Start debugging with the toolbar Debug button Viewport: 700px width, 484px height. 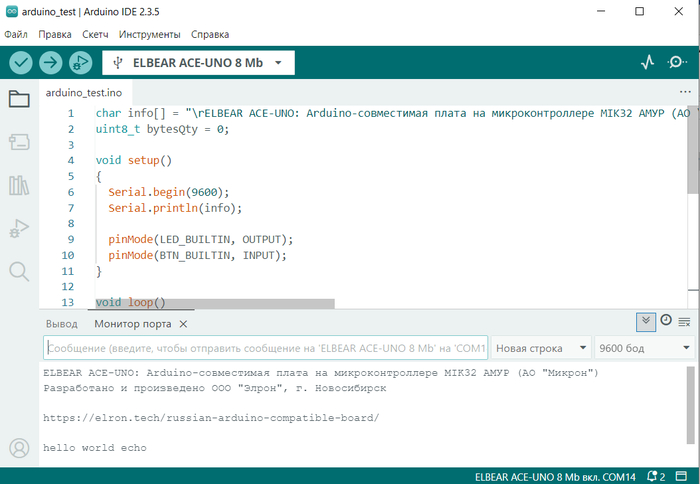click(80, 63)
